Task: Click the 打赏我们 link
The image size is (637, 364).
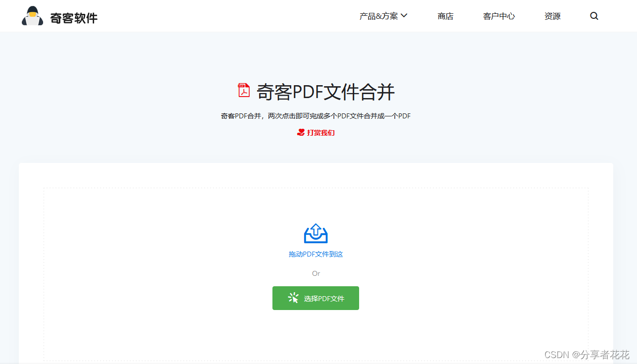Action: pos(320,133)
